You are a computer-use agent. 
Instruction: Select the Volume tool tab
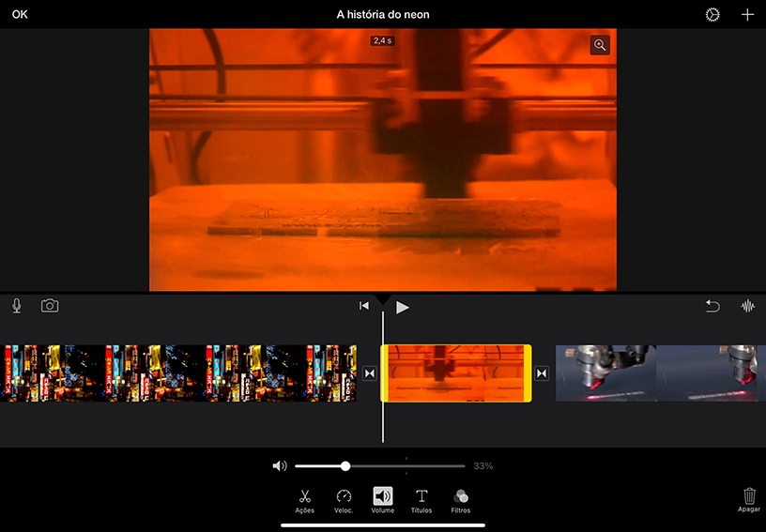(x=382, y=501)
